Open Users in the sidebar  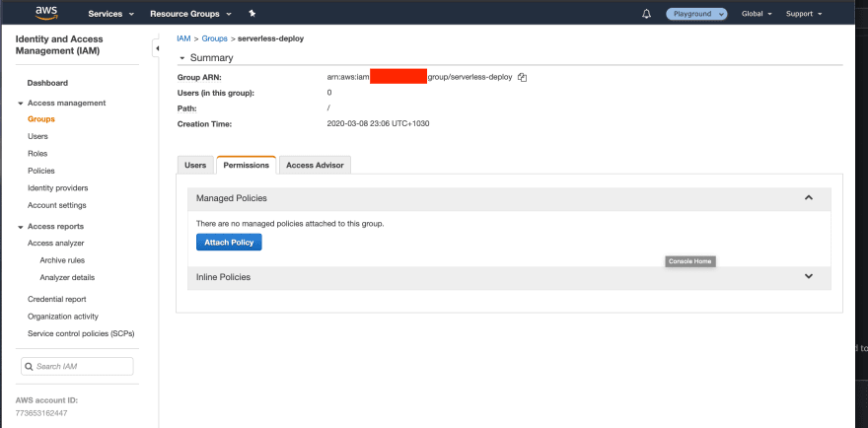pos(37,136)
